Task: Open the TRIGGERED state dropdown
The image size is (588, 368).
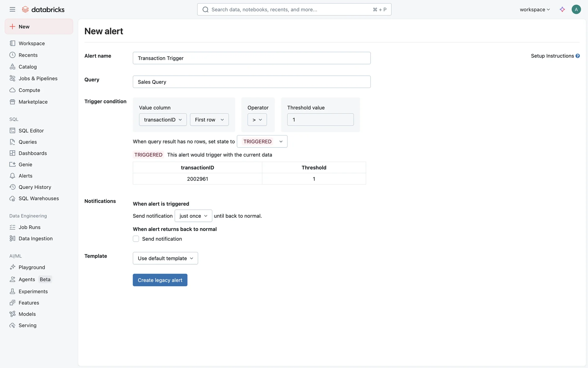Action: [262, 141]
